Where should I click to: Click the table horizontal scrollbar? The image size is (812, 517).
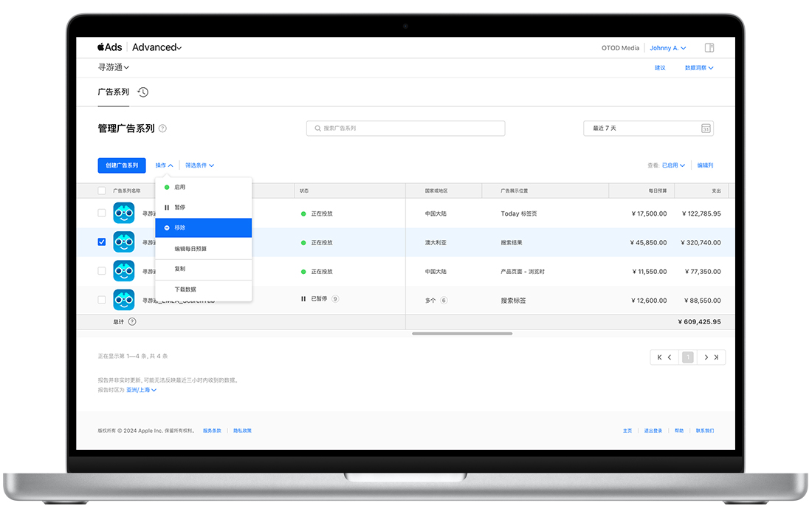pyautogui.click(x=462, y=334)
